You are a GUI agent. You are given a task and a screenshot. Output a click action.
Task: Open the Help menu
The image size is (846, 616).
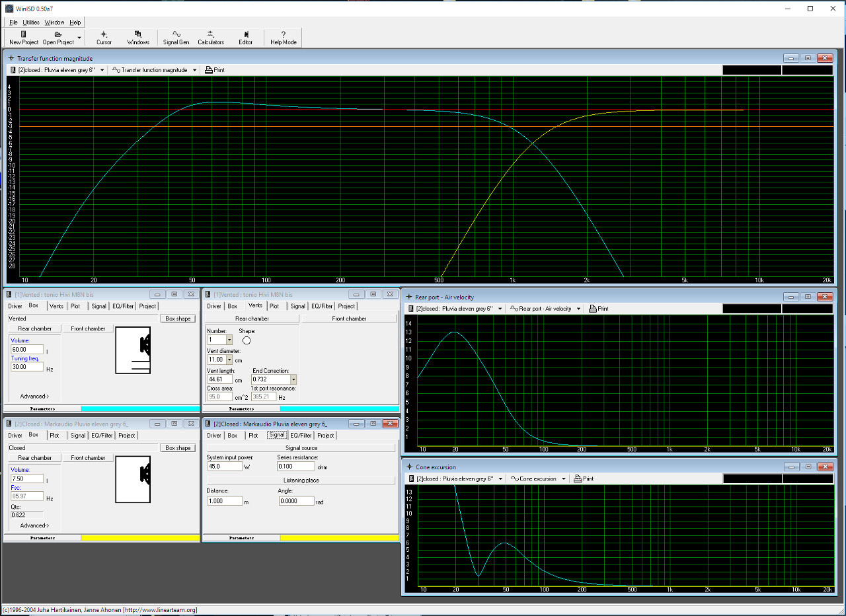point(75,22)
